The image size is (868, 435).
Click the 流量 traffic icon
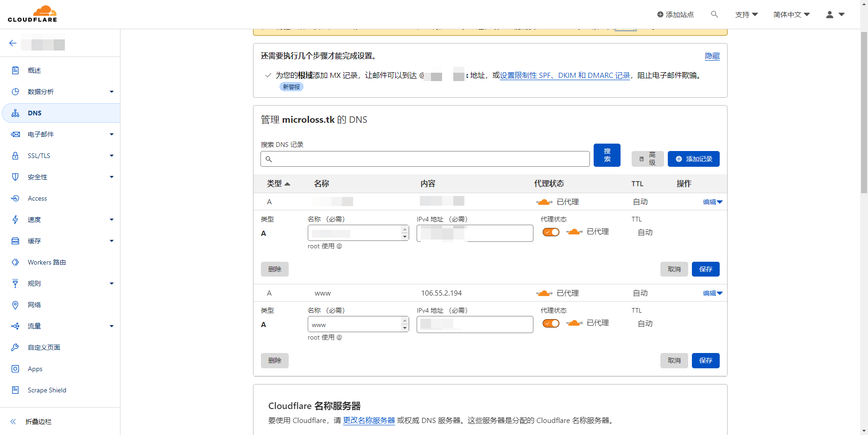[15, 326]
